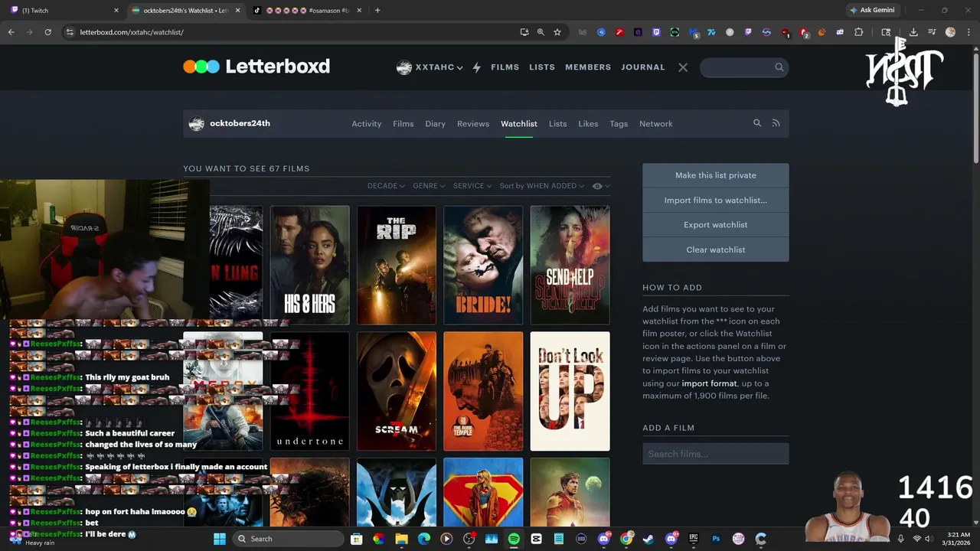Viewport: 980px width, 551px height.
Task: Expand the DECADE filter dropdown
Action: [386, 186]
